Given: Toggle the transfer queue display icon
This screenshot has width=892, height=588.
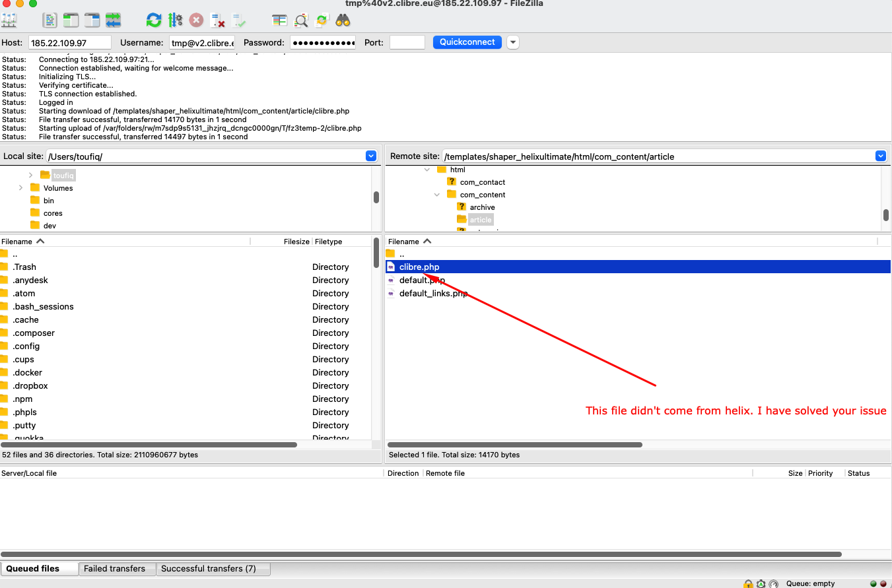Looking at the screenshot, I should point(113,20).
